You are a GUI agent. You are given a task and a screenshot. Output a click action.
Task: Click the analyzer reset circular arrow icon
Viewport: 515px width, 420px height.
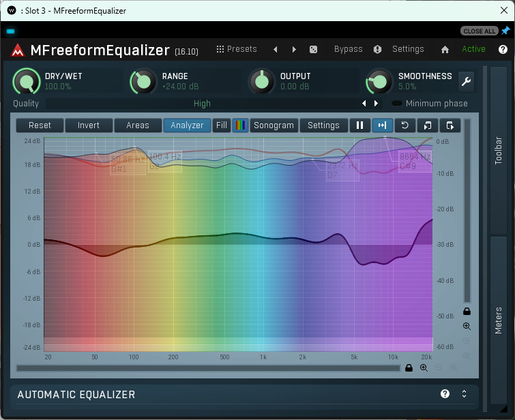[405, 125]
